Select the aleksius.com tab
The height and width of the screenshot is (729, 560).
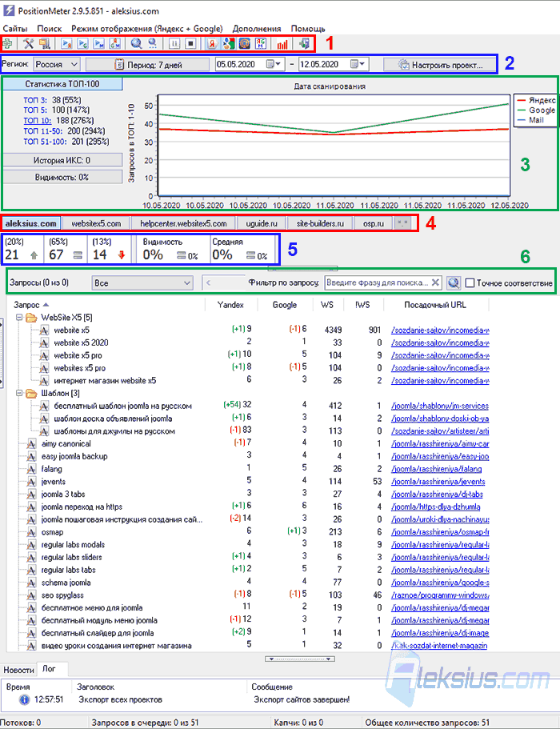coord(30,223)
